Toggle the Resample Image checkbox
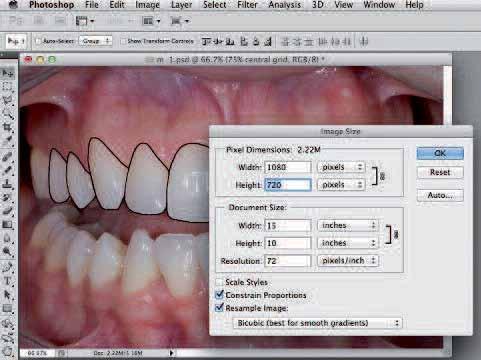The width and height of the screenshot is (481, 360). 219,308
